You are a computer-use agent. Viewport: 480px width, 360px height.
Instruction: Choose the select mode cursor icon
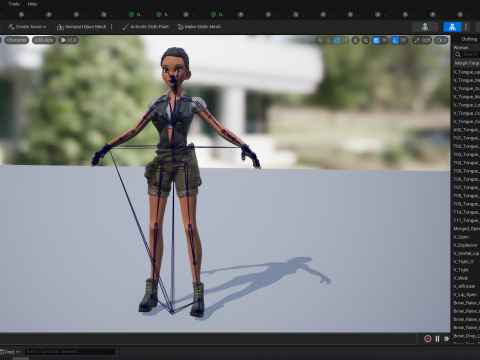point(320,40)
